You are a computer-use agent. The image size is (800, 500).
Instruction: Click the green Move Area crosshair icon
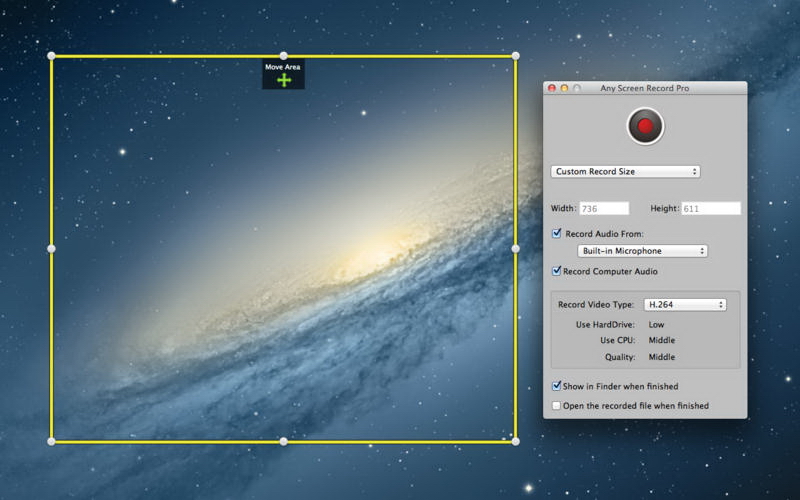[x=284, y=80]
